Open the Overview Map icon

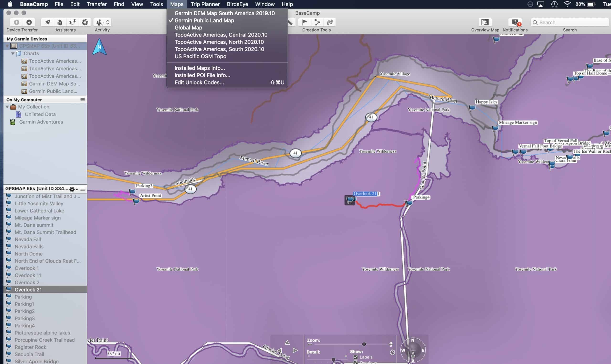(485, 22)
